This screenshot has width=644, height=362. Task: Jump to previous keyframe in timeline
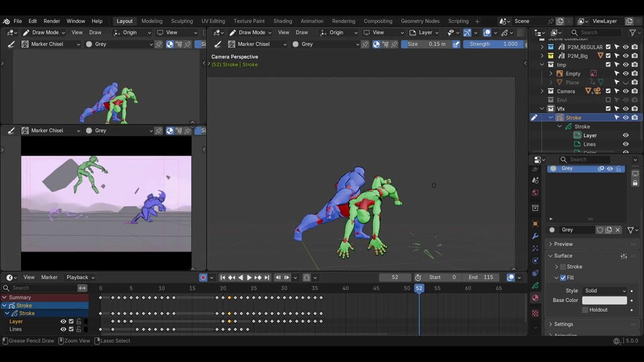tap(231, 277)
